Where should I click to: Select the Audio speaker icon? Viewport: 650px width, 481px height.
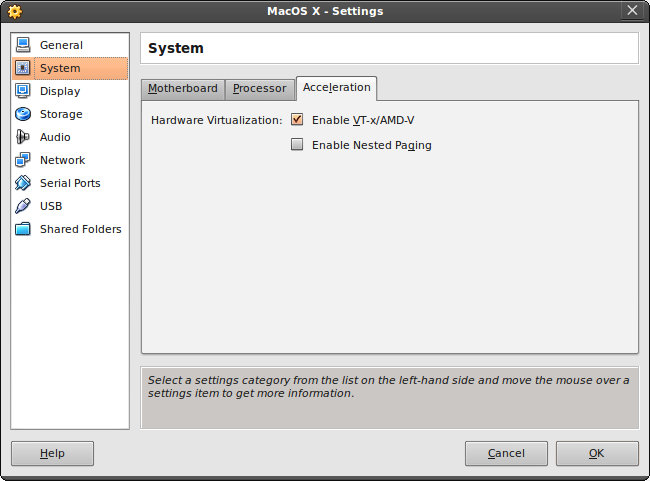click(23, 137)
